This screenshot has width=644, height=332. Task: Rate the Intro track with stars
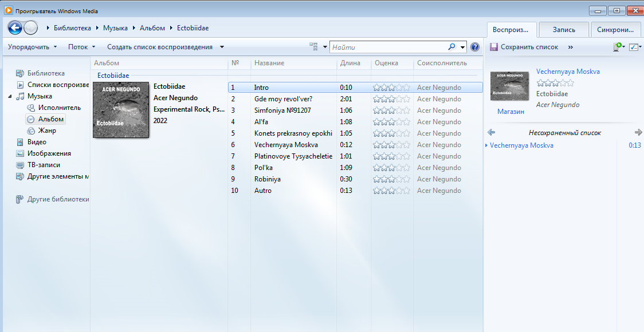pyautogui.click(x=391, y=88)
